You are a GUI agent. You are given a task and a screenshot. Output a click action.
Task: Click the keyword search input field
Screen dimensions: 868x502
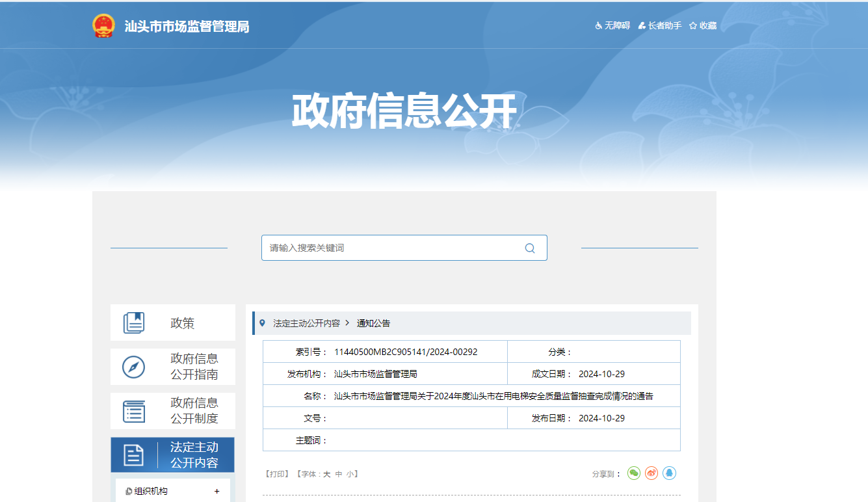[390, 248]
